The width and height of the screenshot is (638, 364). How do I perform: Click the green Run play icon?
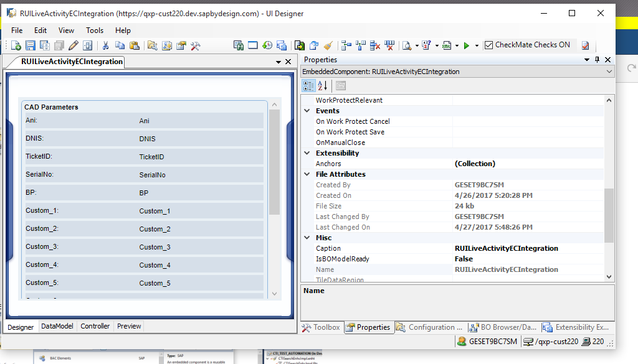pyautogui.click(x=466, y=45)
